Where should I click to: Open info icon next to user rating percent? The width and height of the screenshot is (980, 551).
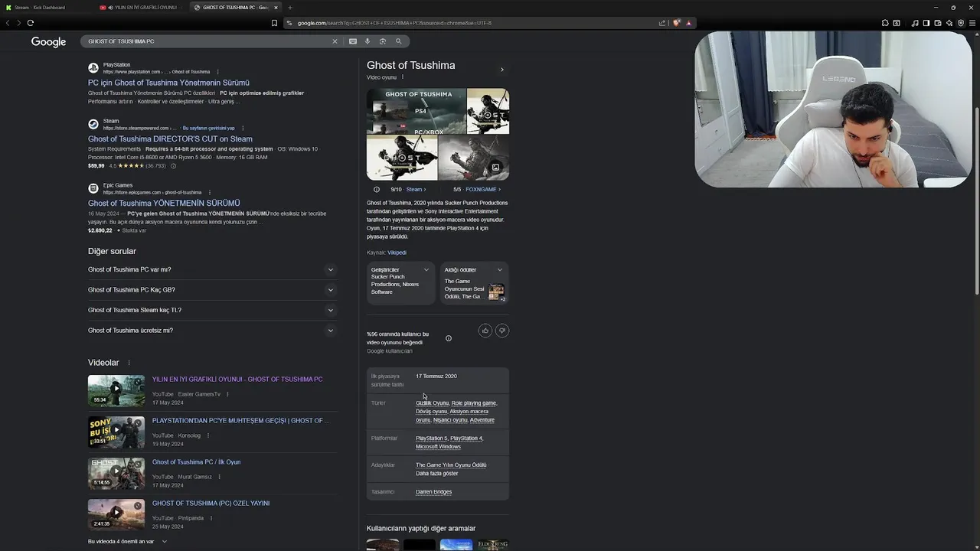pos(449,338)
